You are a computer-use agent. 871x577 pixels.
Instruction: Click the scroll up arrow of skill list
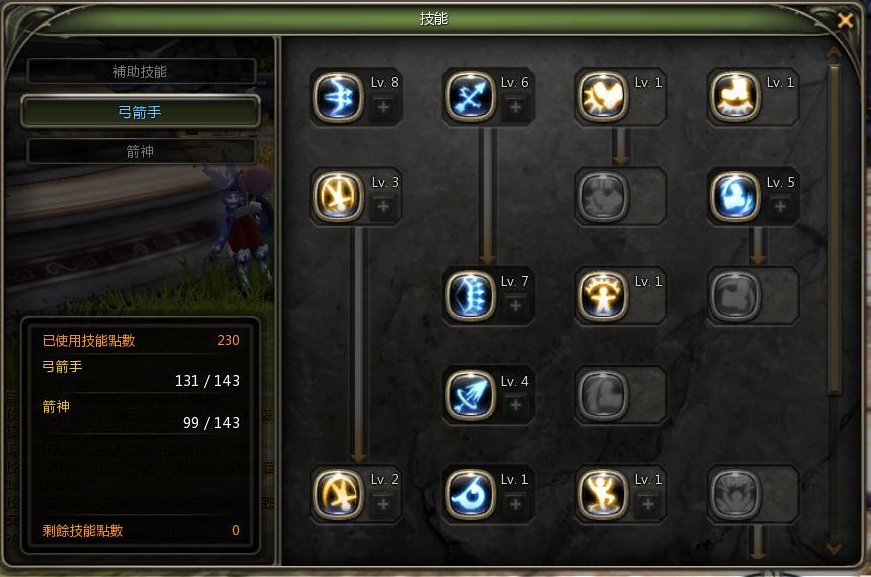pos(834,53)
